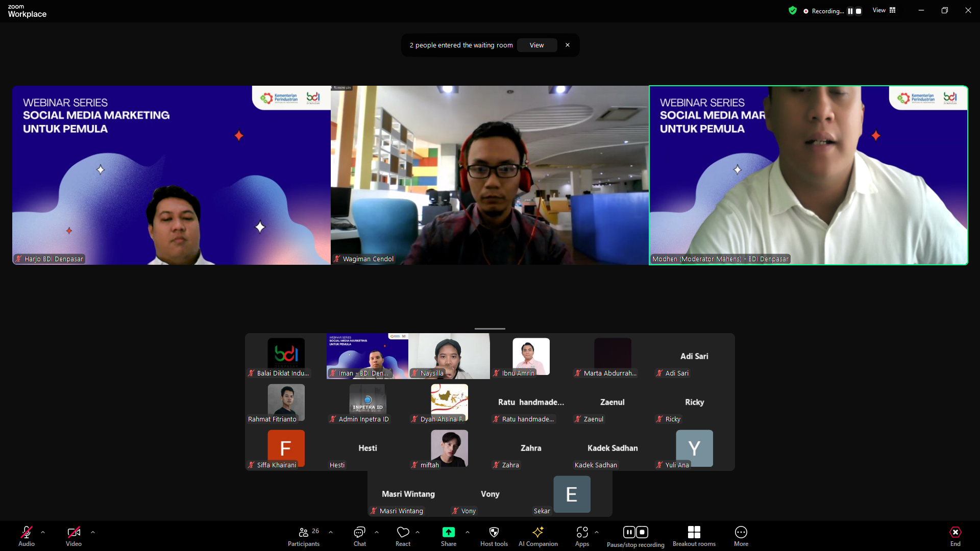The height and width of the screenshot is (551, 980).
Task: Expand Apps options arrow
Action: tap(597, 532)
